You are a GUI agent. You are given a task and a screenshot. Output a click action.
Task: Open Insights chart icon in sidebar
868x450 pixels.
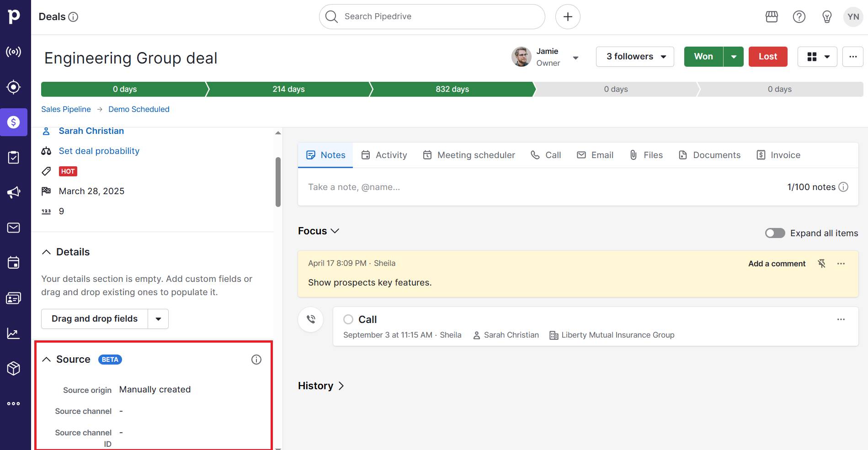click(14, 334)
